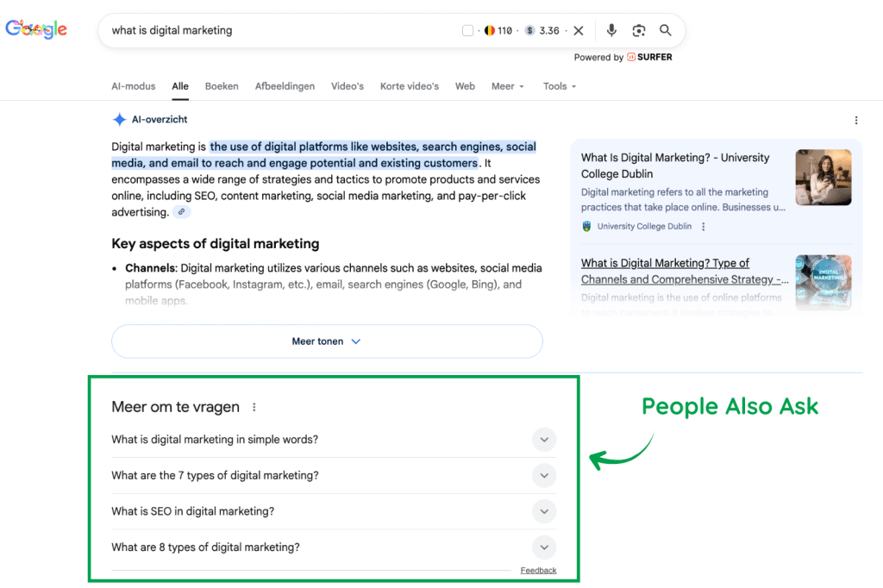This screenshot has width=883, height=588.
Task: Click the Feedback link
Action: (538, 571)
